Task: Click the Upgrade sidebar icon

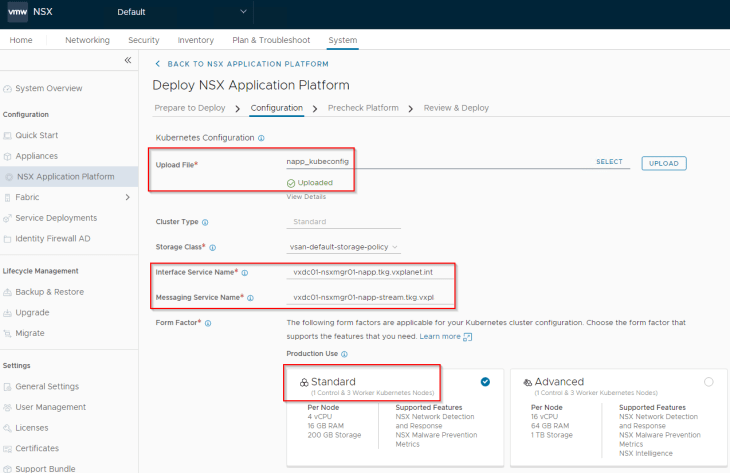Action: tap(7, 313)
